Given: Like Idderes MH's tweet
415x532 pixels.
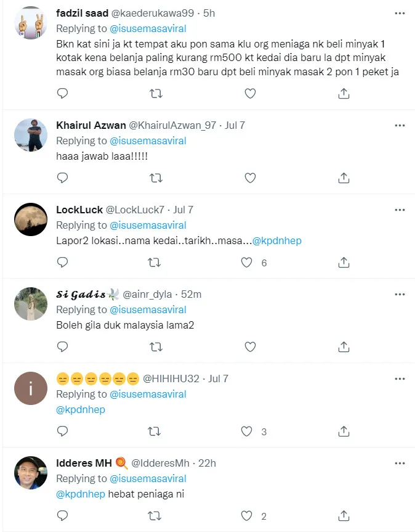Looking at the screenshot, I should (x=247, y=515).
